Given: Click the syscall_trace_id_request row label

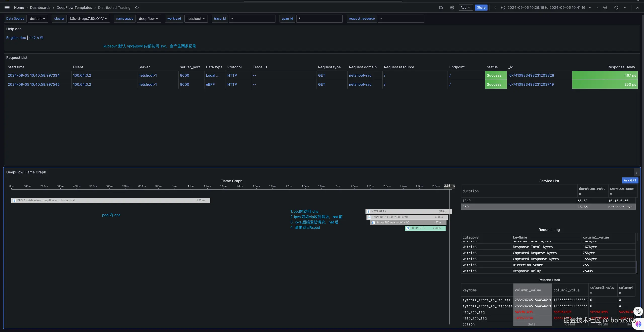Looking at the screenshot, I should (487, 300).
